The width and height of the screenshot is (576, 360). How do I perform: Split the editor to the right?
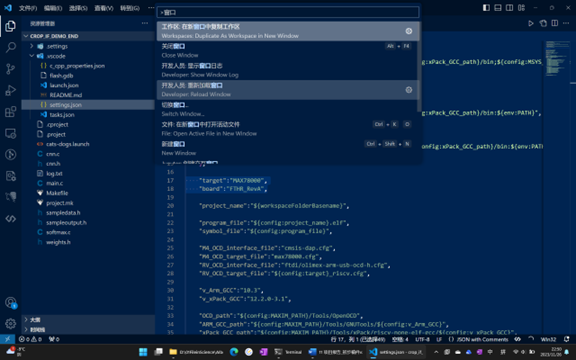point(555,23)
